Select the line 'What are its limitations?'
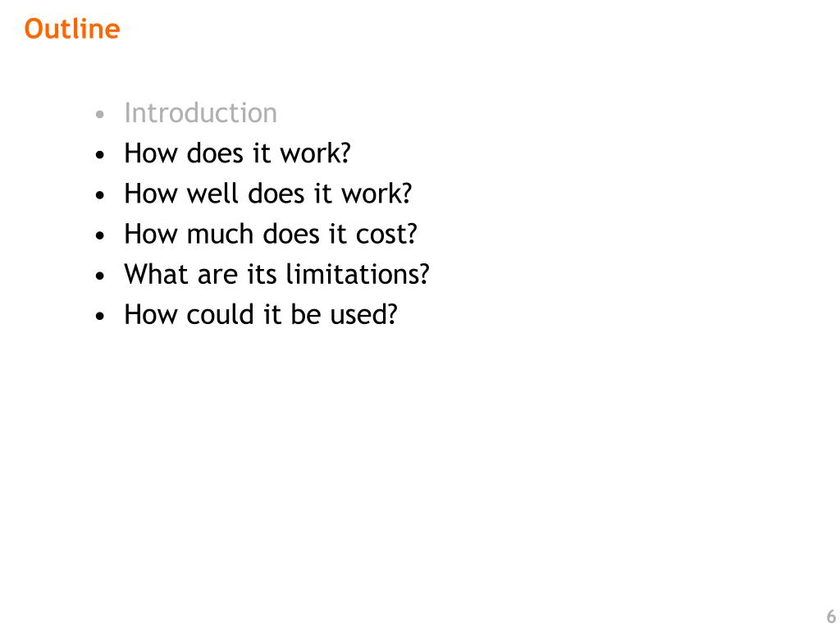The image size is (840, 630). pyautogui.click(x=277, y=274)
